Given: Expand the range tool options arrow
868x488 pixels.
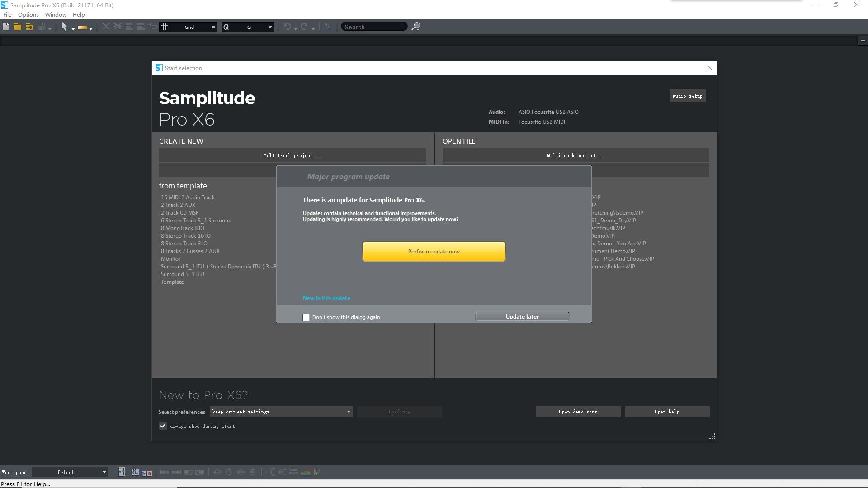Looking at the screenshot, I should pos(91,29).
